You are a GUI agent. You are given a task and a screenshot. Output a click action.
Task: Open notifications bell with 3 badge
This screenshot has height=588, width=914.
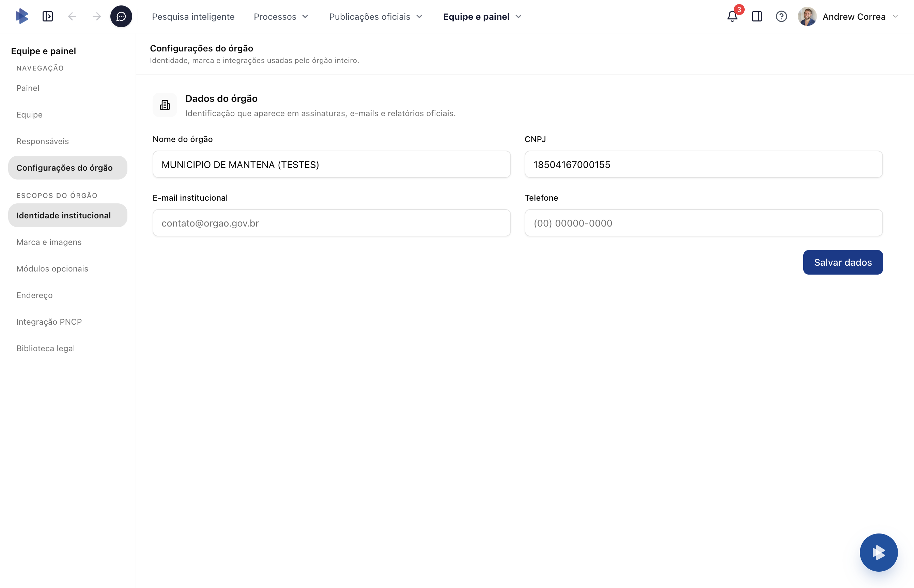732,16
